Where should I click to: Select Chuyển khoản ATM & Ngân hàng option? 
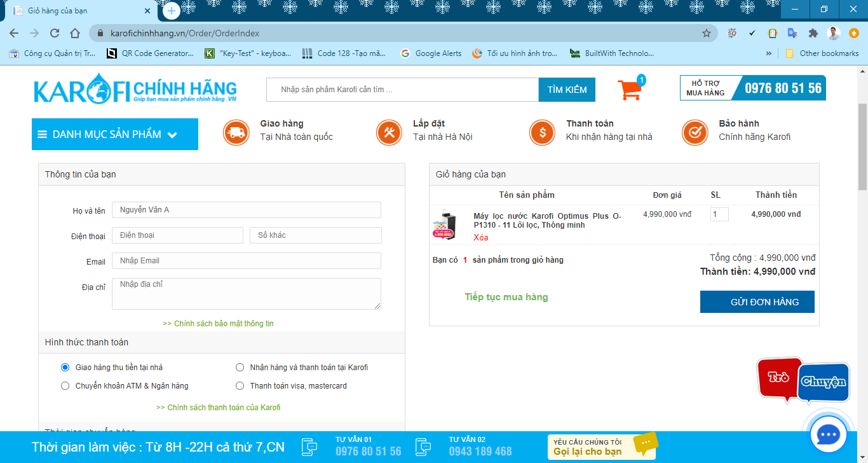tap(65, 386)
